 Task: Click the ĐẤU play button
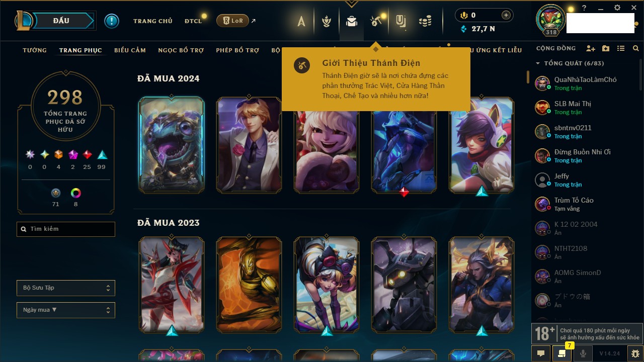(x=61, y=21)
